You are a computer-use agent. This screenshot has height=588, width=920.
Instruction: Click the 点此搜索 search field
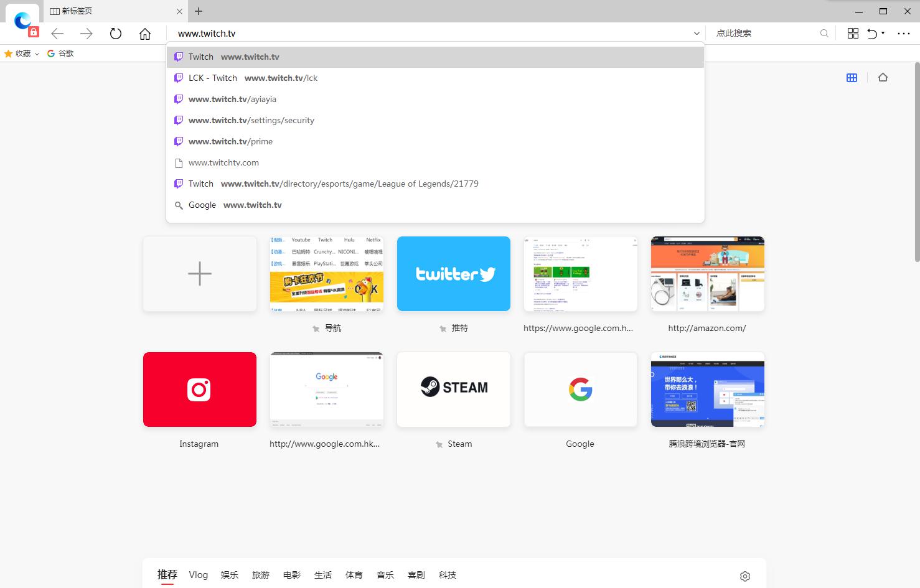(764, 34)
